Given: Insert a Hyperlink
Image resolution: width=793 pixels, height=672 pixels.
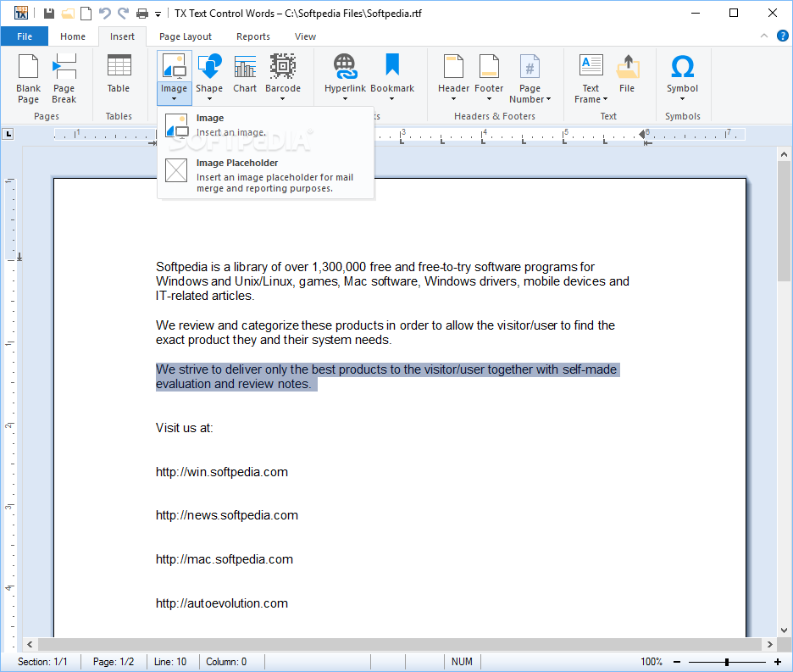Looking at the screenshot, I should (345, 77).
